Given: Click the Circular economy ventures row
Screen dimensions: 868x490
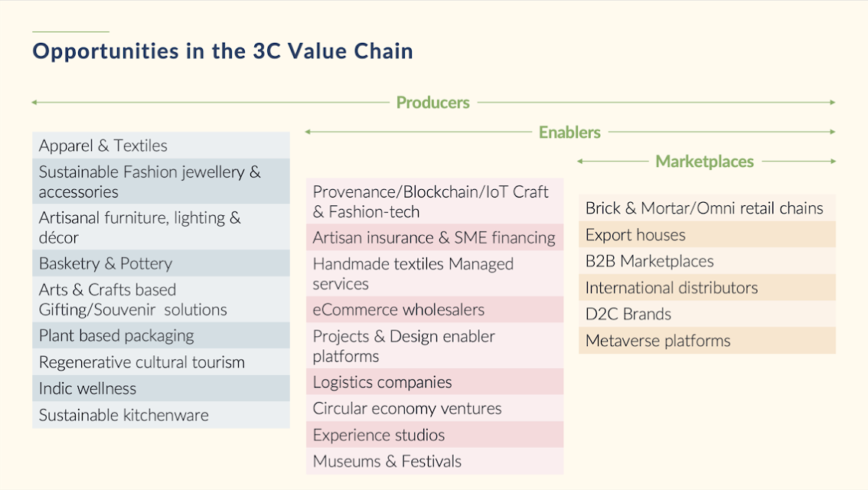Looking at the screenshot, I should 435,409.
